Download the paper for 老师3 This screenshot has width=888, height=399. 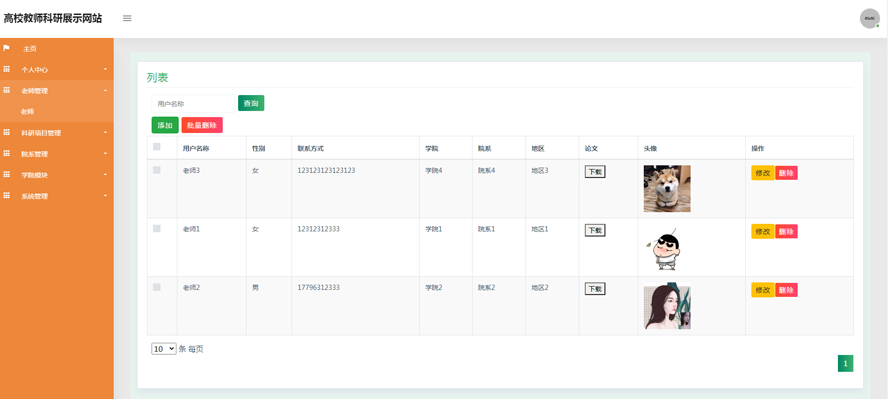point(595,171)
